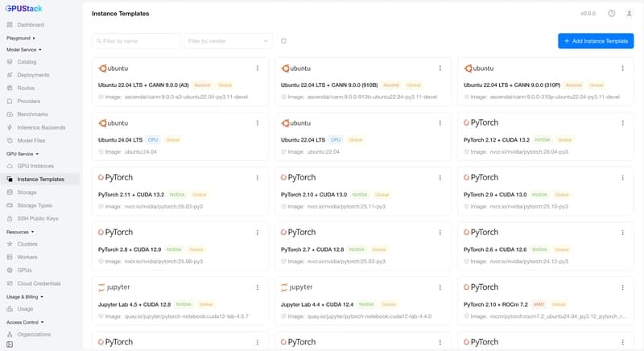Open GPU Instances

click(x=35, y=166)
